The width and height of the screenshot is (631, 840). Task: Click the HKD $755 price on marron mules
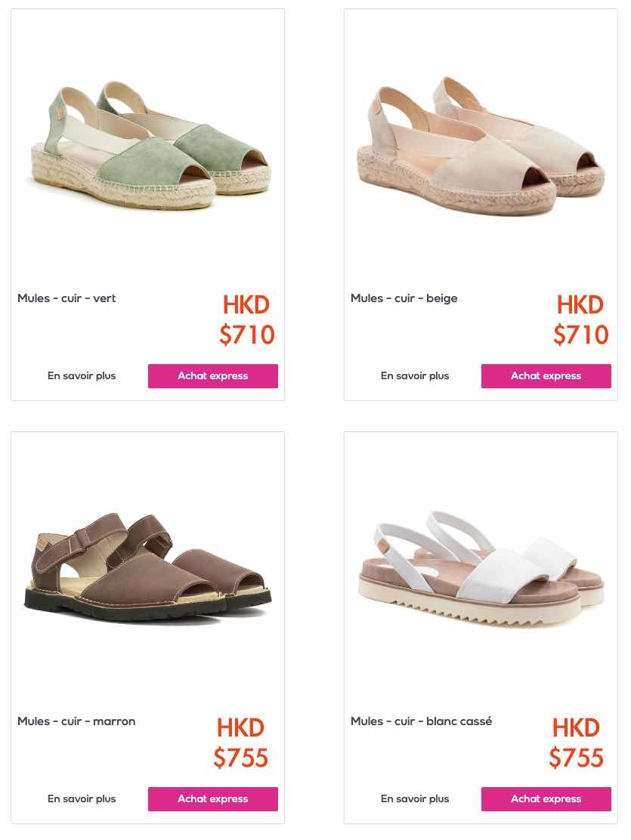pos(240,743)
